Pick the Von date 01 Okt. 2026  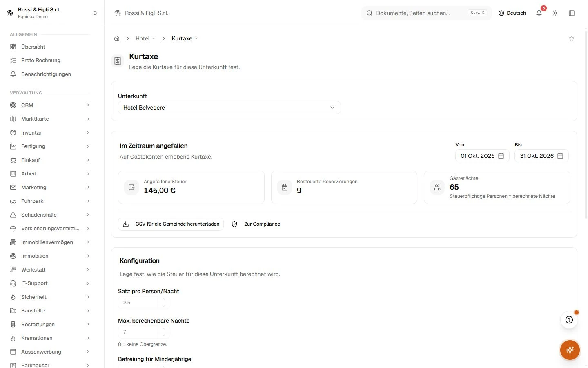482,156
